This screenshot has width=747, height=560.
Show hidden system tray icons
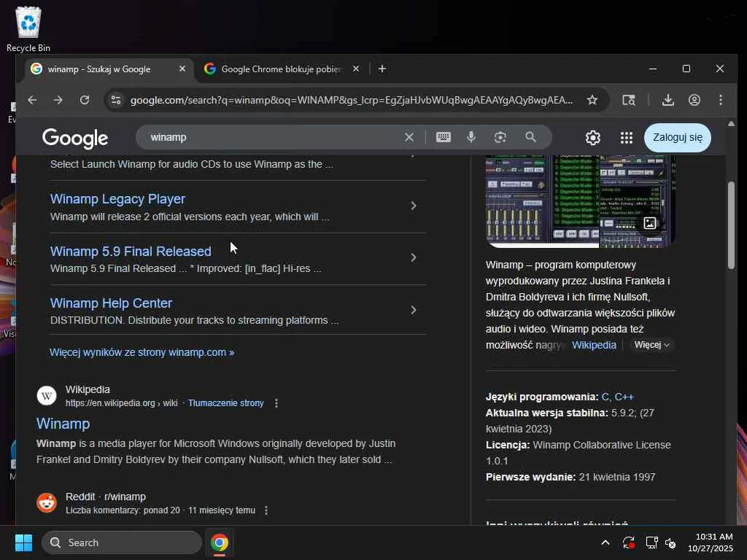click(605, 542)
